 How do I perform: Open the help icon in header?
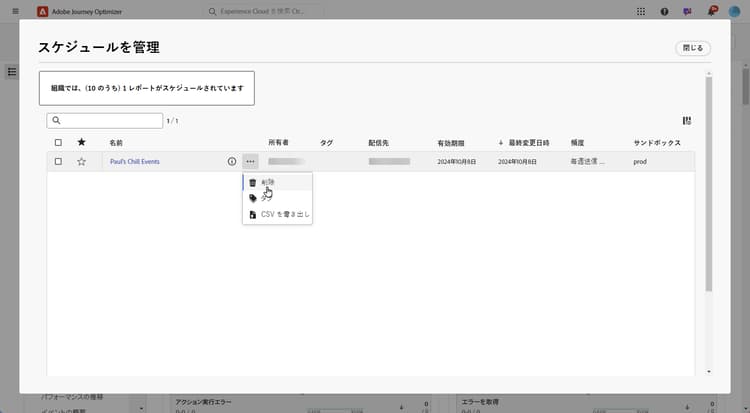[664, 11]
